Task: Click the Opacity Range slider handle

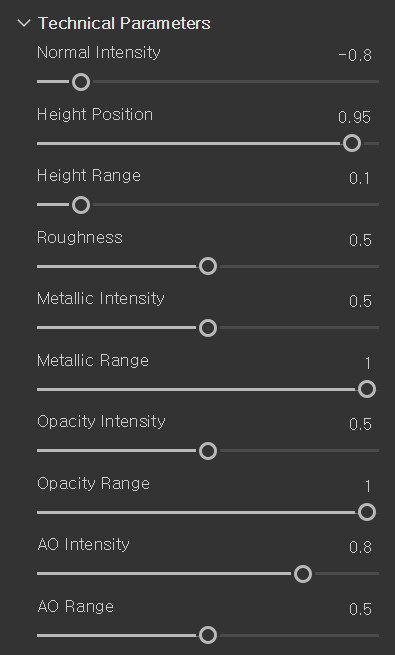Action: 367,513
